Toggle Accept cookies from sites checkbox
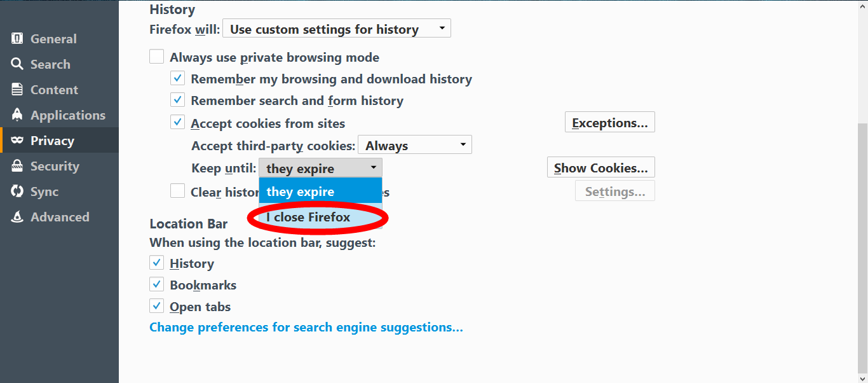Viewport: 868px width, 383px height. [177, 122]
